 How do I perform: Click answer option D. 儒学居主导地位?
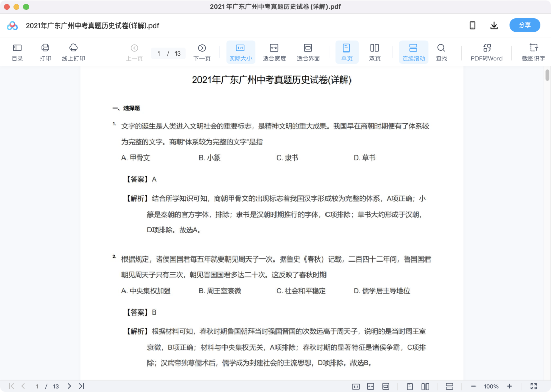382,291
